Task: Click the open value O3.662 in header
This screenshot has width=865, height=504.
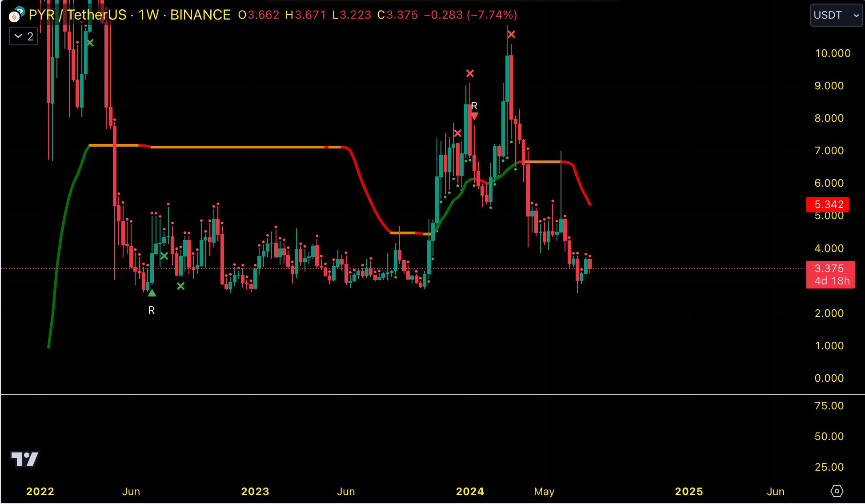Action: [x=259, y=15]
